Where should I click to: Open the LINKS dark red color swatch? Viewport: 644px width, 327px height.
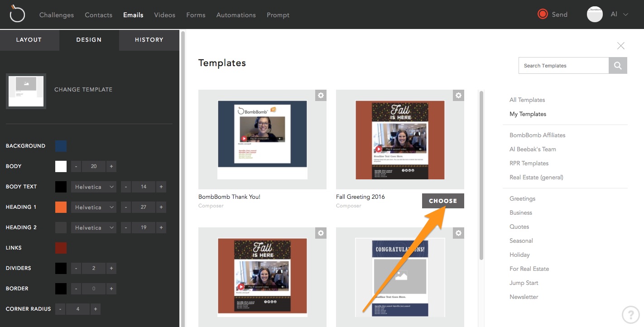(61, 248)
